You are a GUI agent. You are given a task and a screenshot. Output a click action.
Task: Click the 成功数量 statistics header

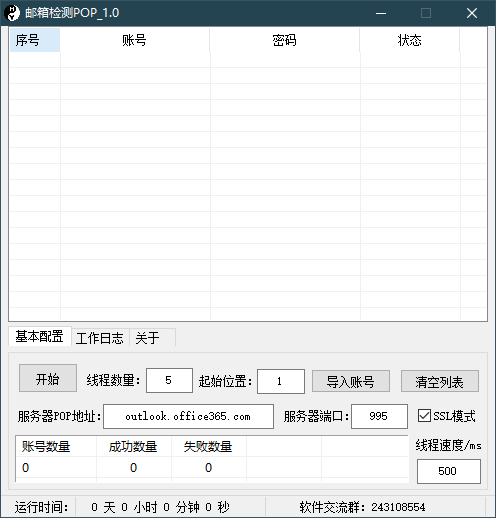tap(134, 447)
